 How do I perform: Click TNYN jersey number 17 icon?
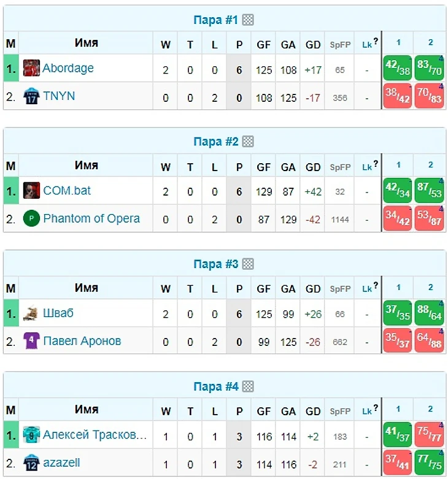[31, 96]
